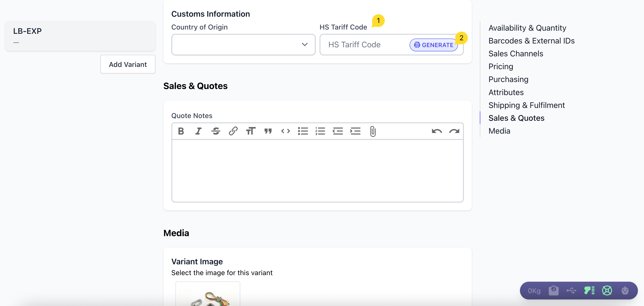Go to the Pricing section
Viewport: 644px width, 306px height.
point(501,66)
